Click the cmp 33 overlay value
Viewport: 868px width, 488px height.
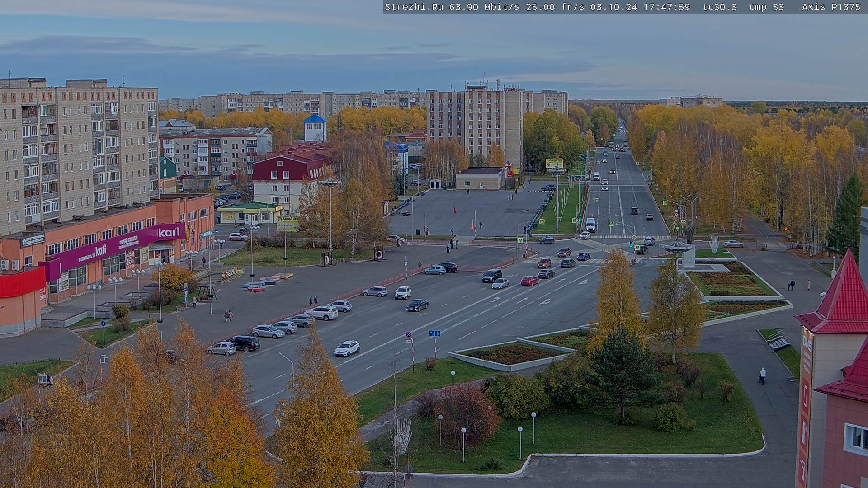click(x=767, y=7)
